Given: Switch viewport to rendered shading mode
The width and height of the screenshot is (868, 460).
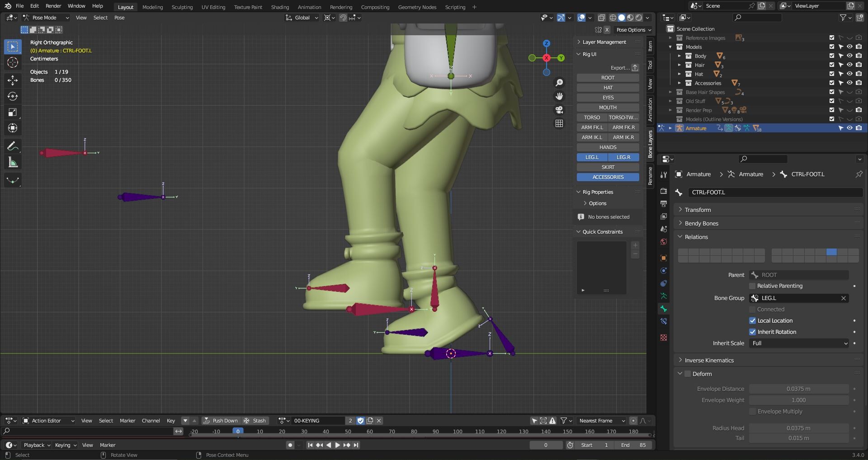Looking at the screenshot, I should (x=638, y=18).
